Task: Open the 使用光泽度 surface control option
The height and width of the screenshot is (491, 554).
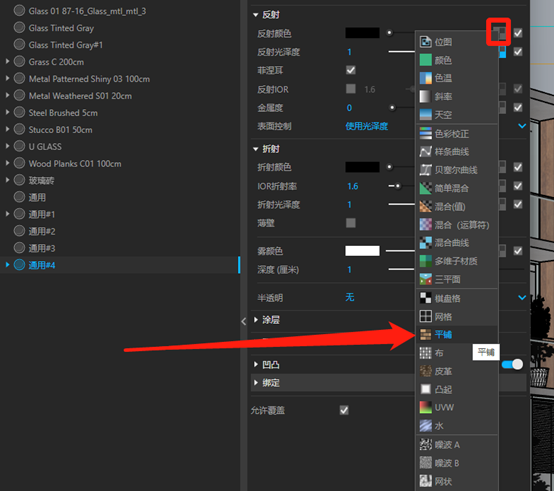Action: 367,126
